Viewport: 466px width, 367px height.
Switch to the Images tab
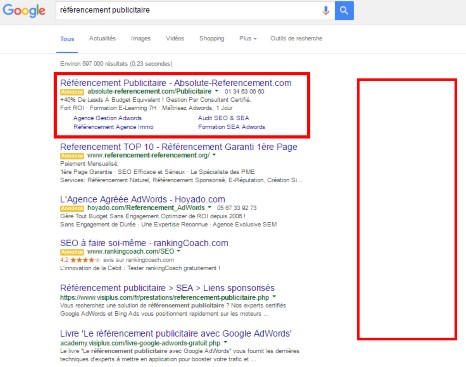coord(141,38)
